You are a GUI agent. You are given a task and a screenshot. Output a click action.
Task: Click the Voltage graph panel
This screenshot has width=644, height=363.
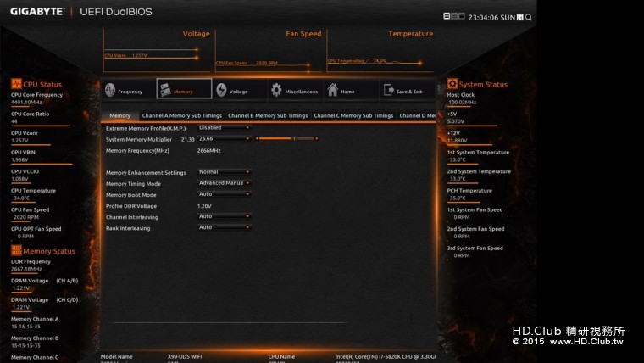[x=157, y=52]
